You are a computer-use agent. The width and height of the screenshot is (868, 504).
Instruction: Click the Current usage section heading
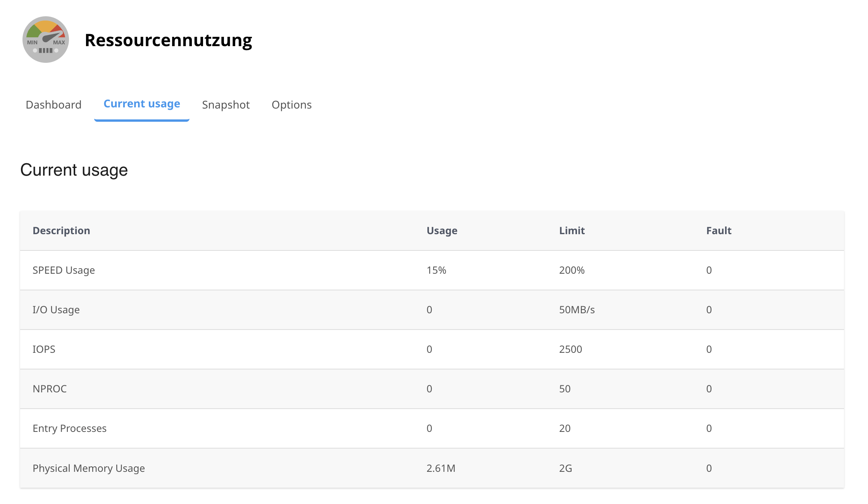[x=74, y=170]
